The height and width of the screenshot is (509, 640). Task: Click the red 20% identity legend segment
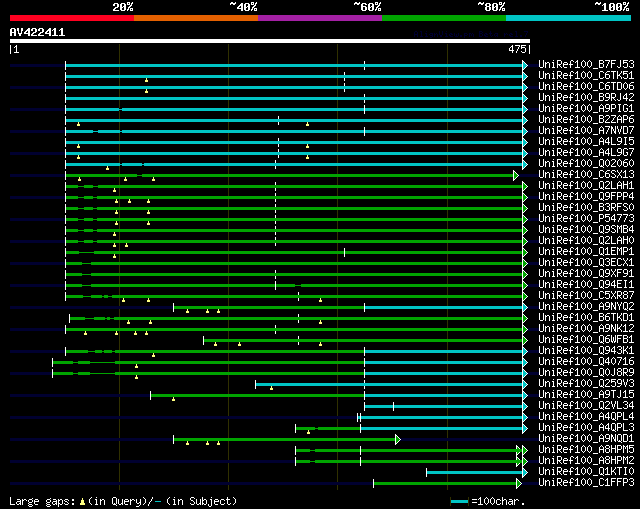coord(72,18)
